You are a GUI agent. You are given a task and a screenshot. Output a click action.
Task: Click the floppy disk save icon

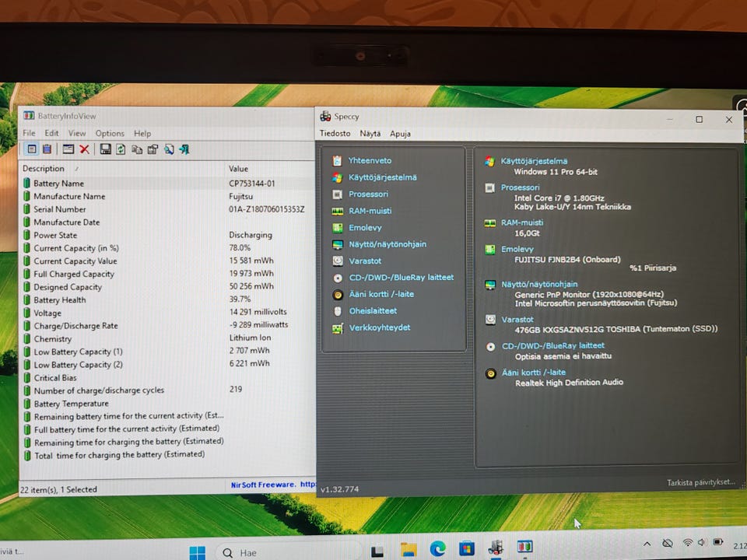point(105,149)
